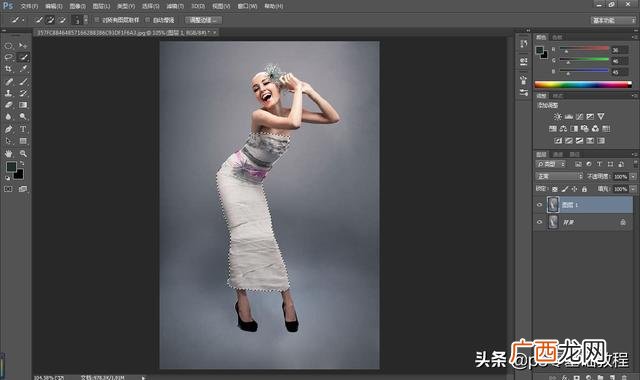Open the layer blend mode dropdown
640x380 pixels.
click(x=559, y=176)
